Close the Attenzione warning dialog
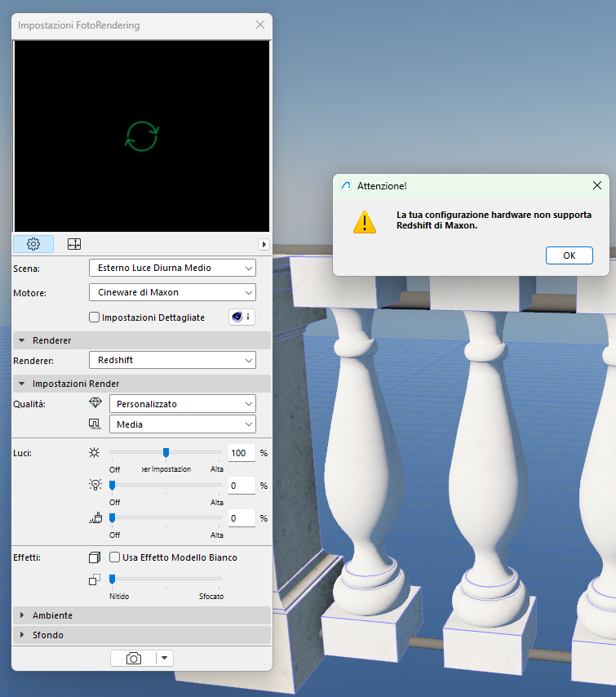 point(597,185)
